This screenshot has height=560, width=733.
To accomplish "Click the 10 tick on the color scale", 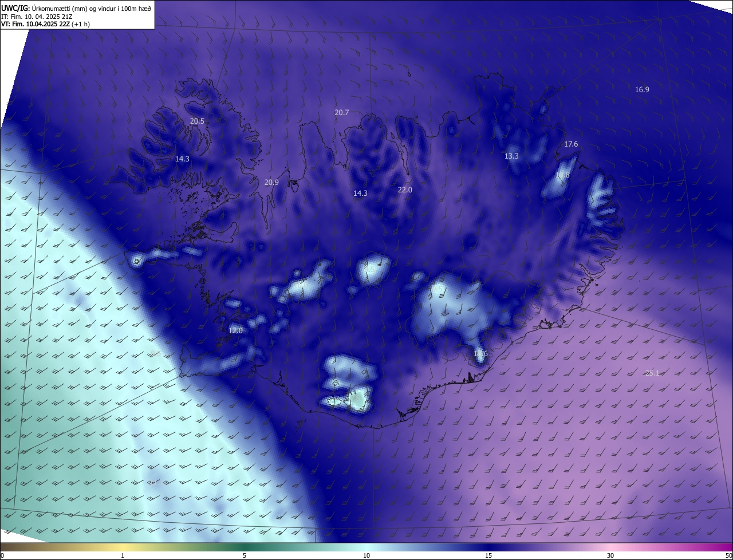I will tap(366, 555).
